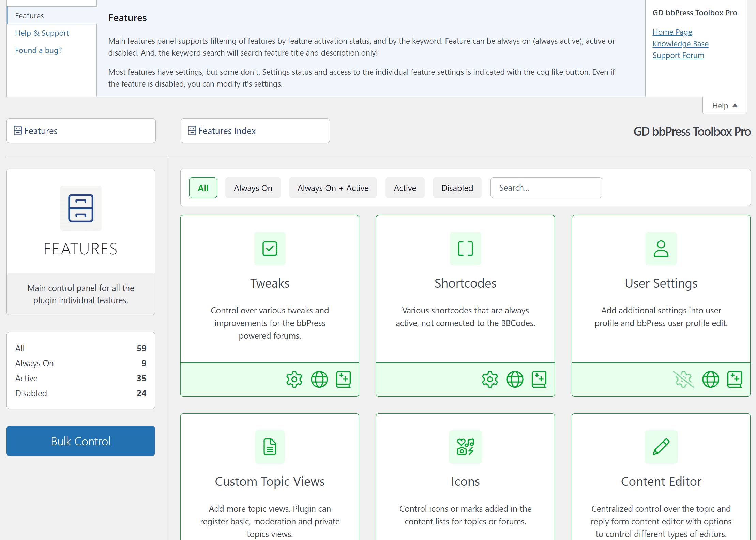756x540 pixels.
Task: Open the Help & Support tab
Action: pos(42,33)
